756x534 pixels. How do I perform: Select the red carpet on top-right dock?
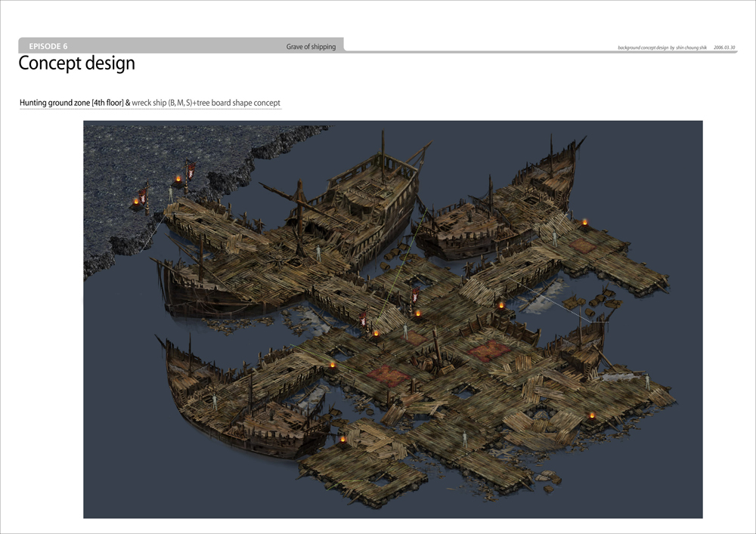pos(584,245)
